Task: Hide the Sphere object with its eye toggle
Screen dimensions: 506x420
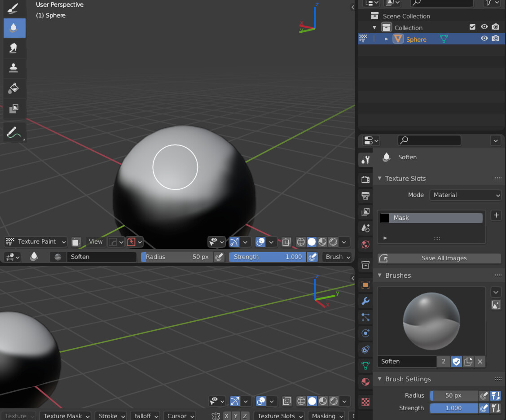Action: coord(484,39)
